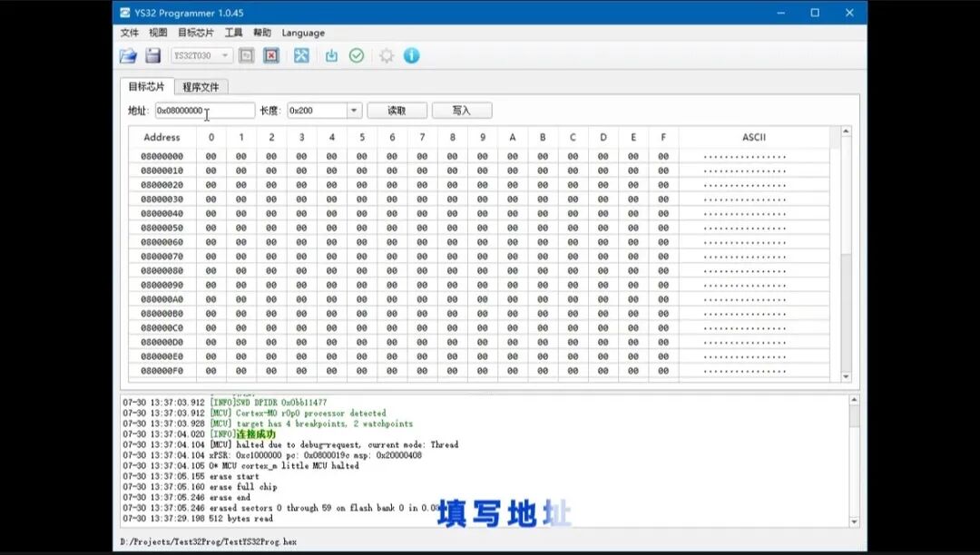
Task: Click address row 080000F0
Action: pos(162,371)
